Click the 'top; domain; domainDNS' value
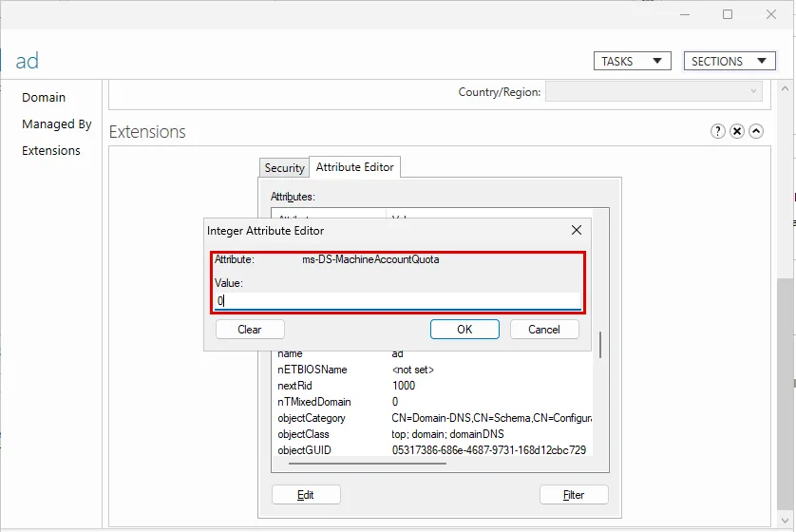Image resolution: width=796 pixels, height=532 pixels. [447, 434]
